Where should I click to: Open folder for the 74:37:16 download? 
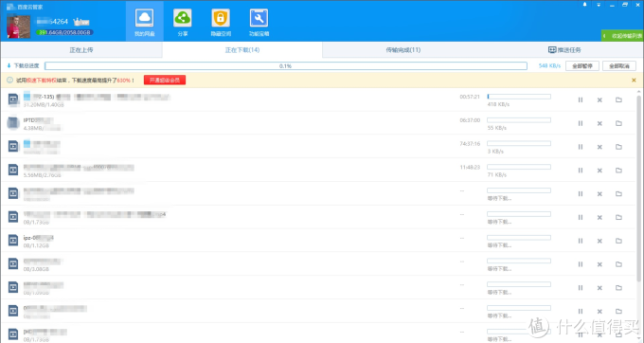tap(618, 147)
